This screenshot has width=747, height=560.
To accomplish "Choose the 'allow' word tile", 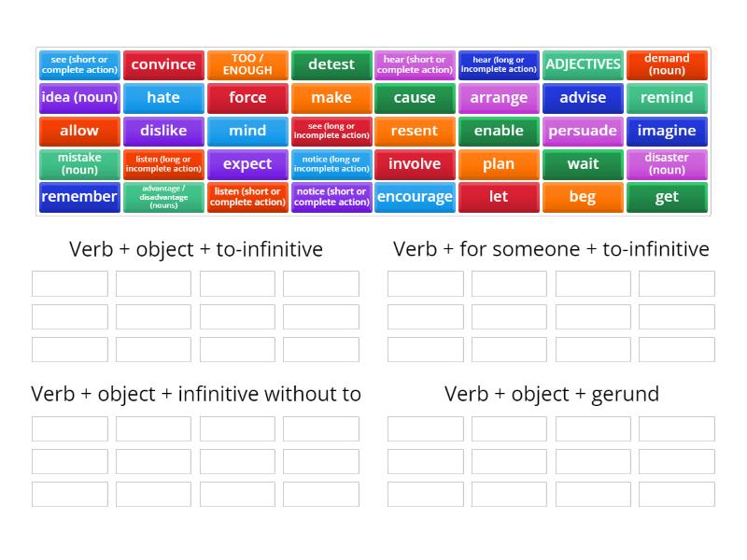I will (79, 131).
